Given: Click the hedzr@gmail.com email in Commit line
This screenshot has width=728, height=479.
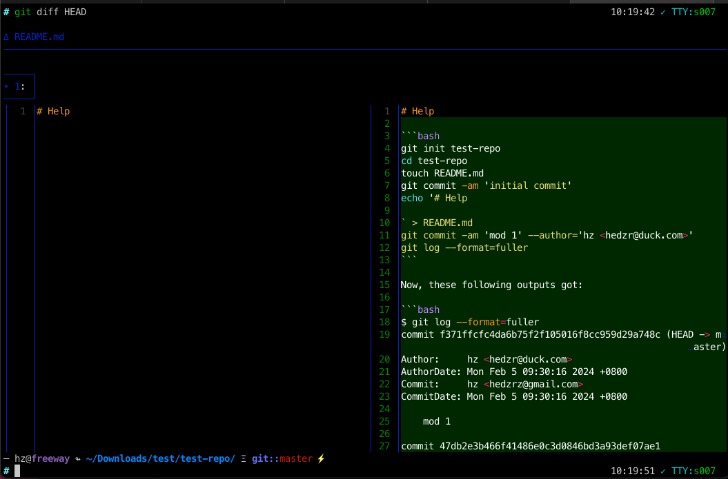Looking at the screenshot, I should 533,384.
